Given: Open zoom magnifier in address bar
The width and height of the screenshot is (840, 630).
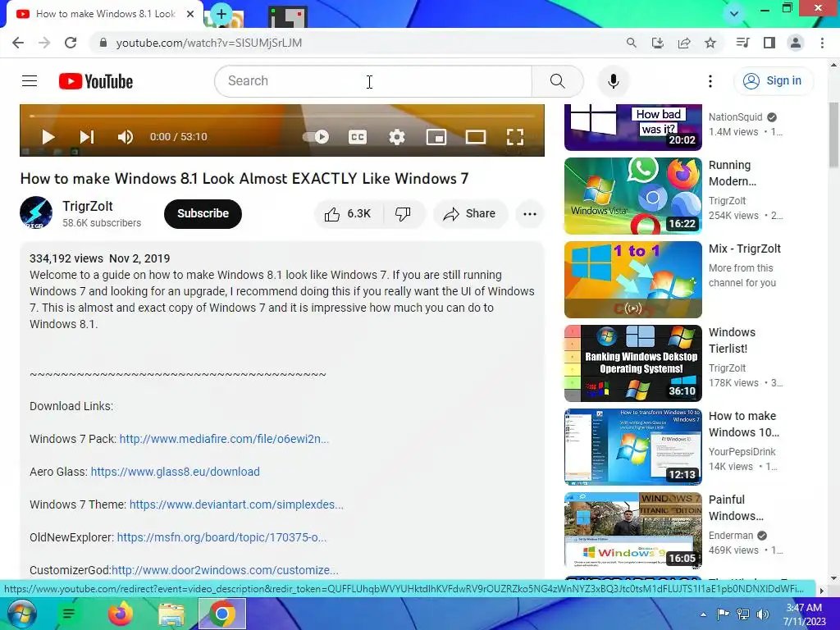Looking at the screenshot, I should click(632, 43).
